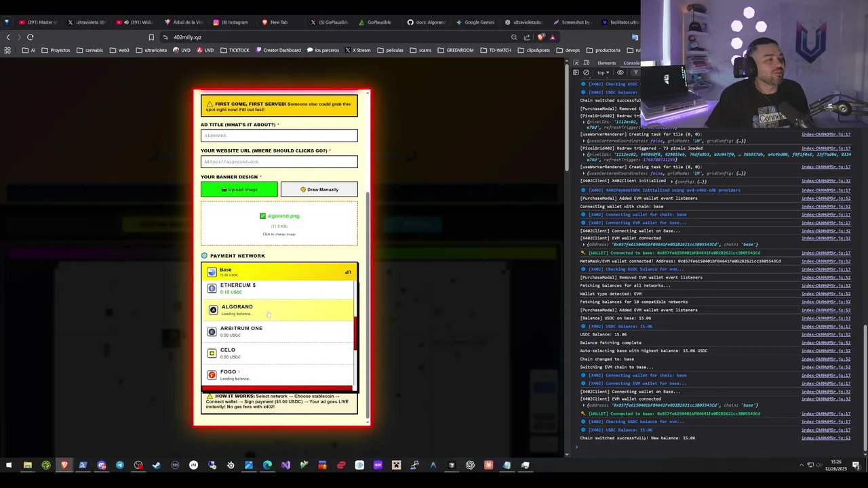Open the TICKTOCK bookmarks folder

click(x=235, y=50)
